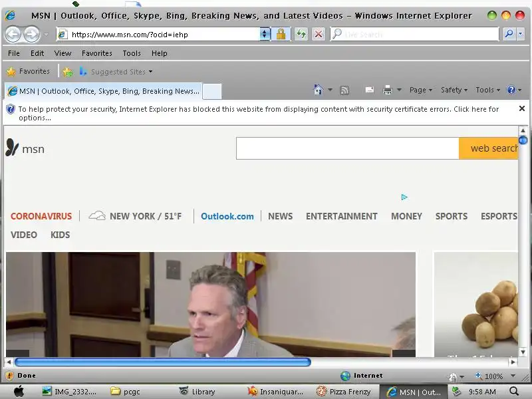Click the Internet zone globe icon
Image resolution: width=532 pixels, height=399 pixels.
tap(345, 376)
